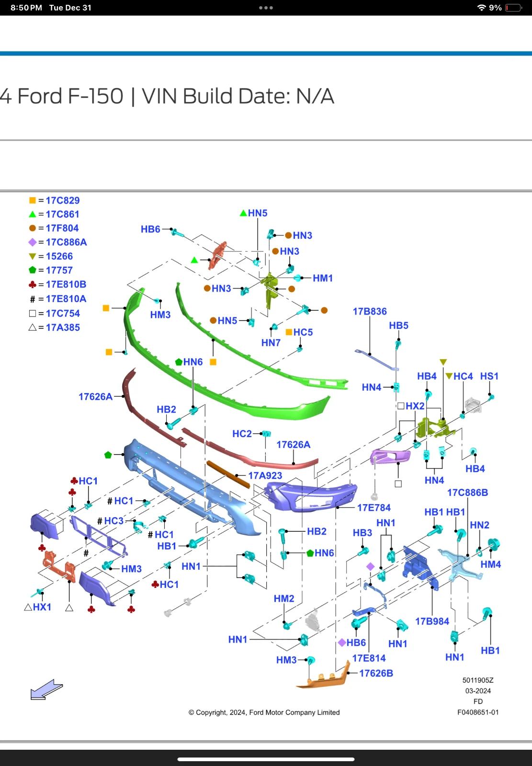Viewport: 532px width, 766px height.
Task: Click the illustration ID F0408651-01
Action: (x=478, y=712)
